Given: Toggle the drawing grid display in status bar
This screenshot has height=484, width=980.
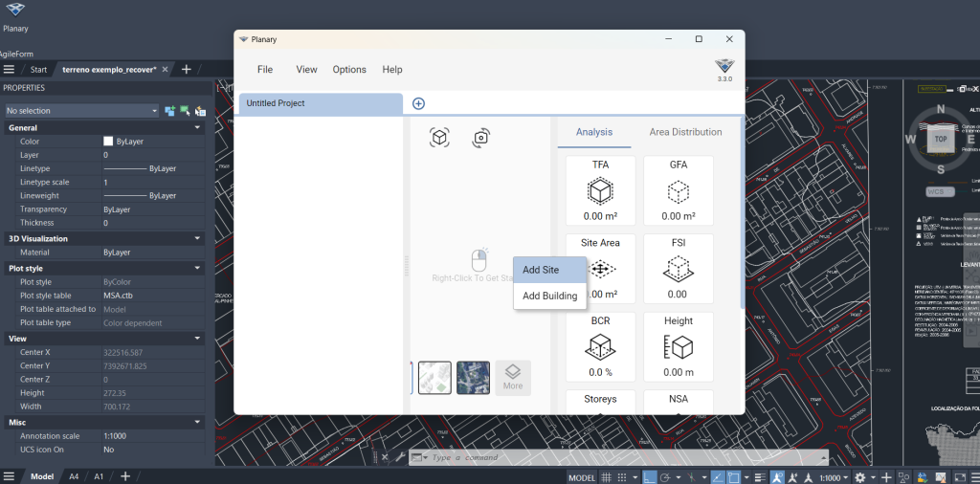Looking at the screenshot, I should pyautogui.click(x=606, y=477).
